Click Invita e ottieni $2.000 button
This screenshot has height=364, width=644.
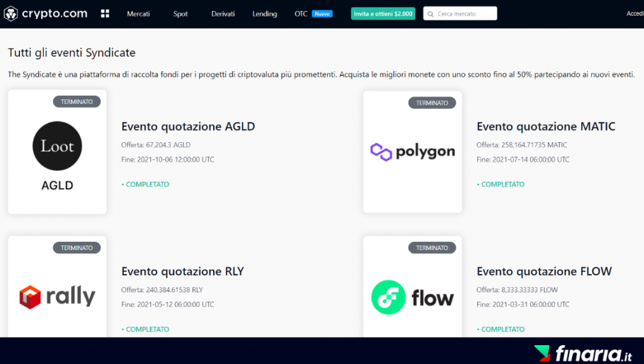coord(383,14)
